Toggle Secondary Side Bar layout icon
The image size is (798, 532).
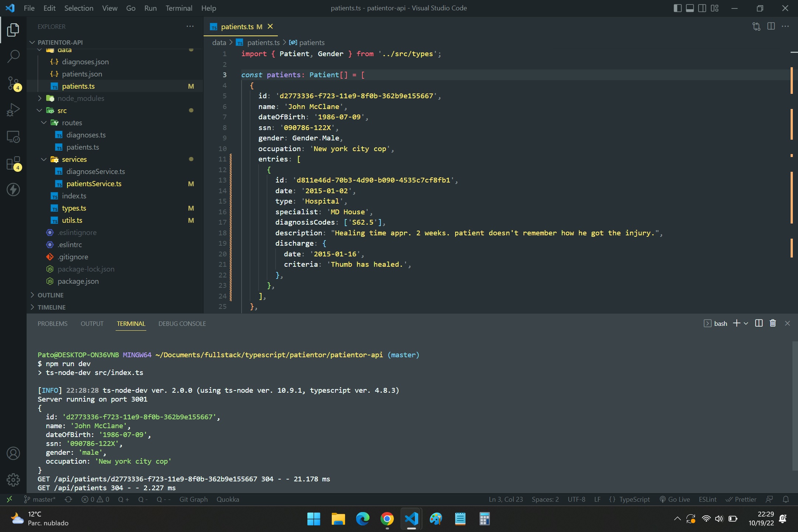pyautogui.click(x=702, y=8)
